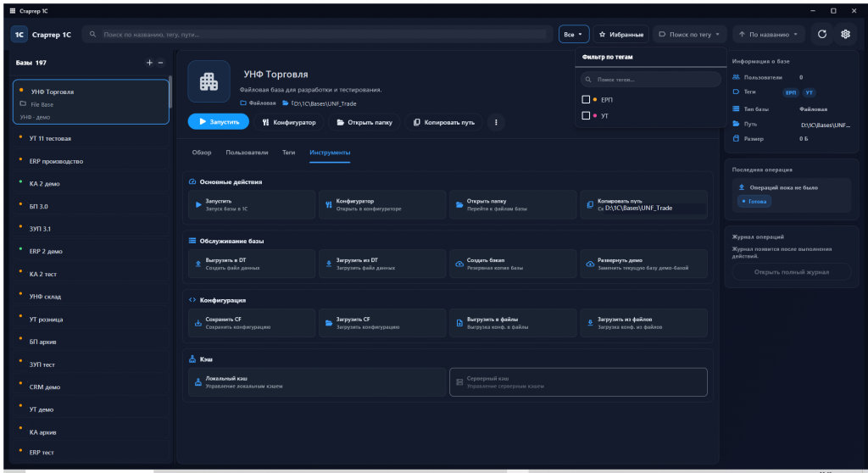Select the Инструменты tab

[x=330, y=153]
